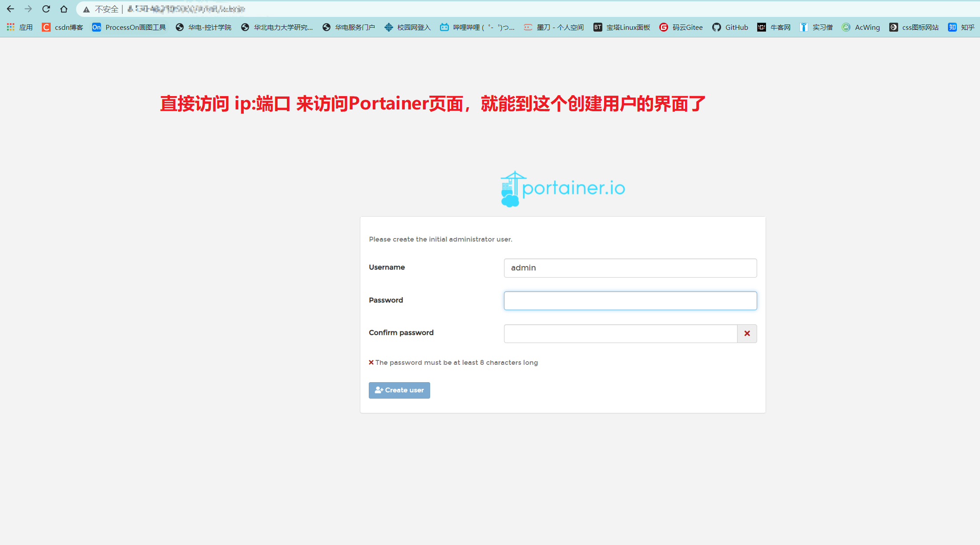Viewport: 980px width, 545px height.
Task: Click the Confirm password label
Action: click(x=401, y=333)
